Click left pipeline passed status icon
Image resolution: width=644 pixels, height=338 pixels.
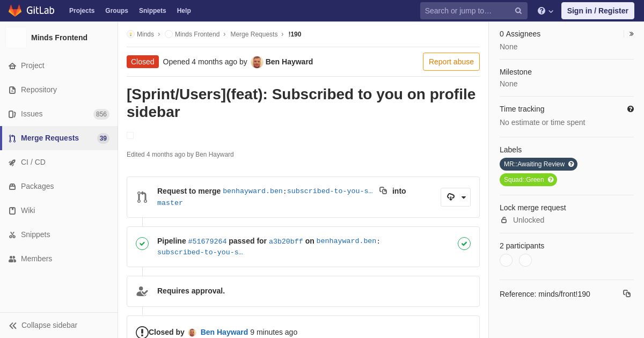coord(142,244)
